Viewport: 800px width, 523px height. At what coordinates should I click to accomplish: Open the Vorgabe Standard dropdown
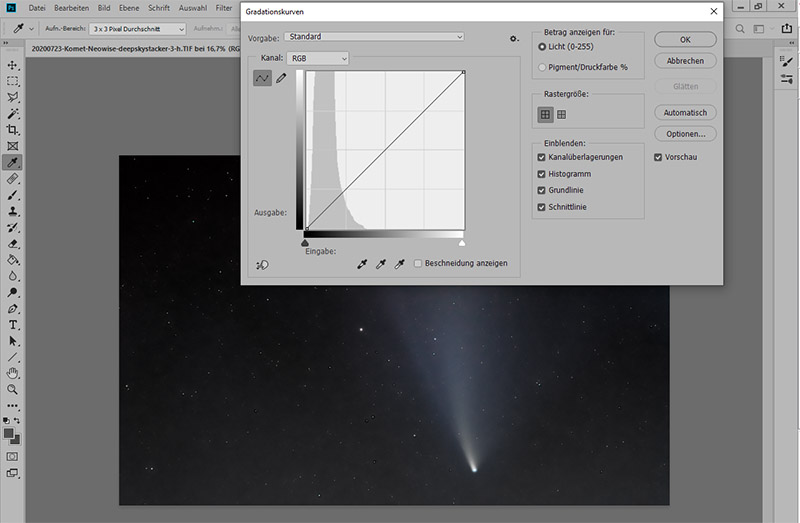coord(374,37)
